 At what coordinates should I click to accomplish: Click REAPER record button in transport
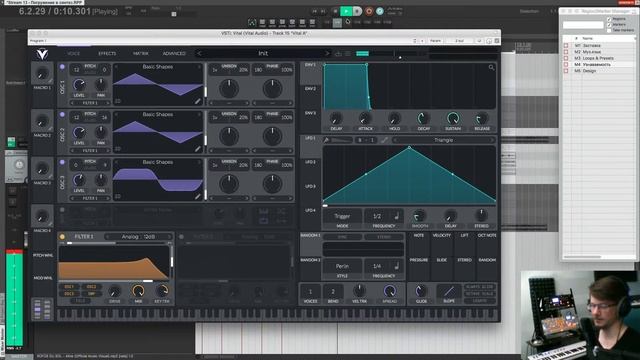(x=369, y=11)
